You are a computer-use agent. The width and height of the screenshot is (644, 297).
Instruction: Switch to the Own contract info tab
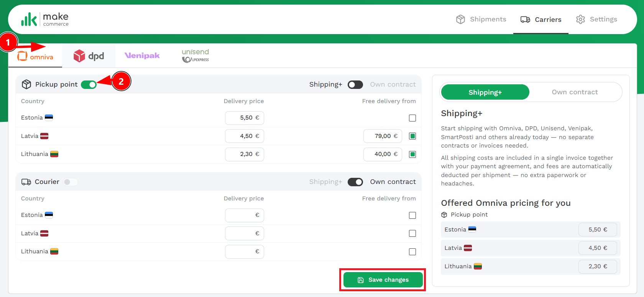575,92
